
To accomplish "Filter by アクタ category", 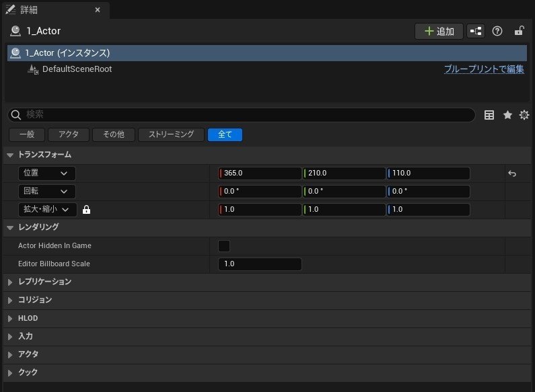I will (69, 134).
